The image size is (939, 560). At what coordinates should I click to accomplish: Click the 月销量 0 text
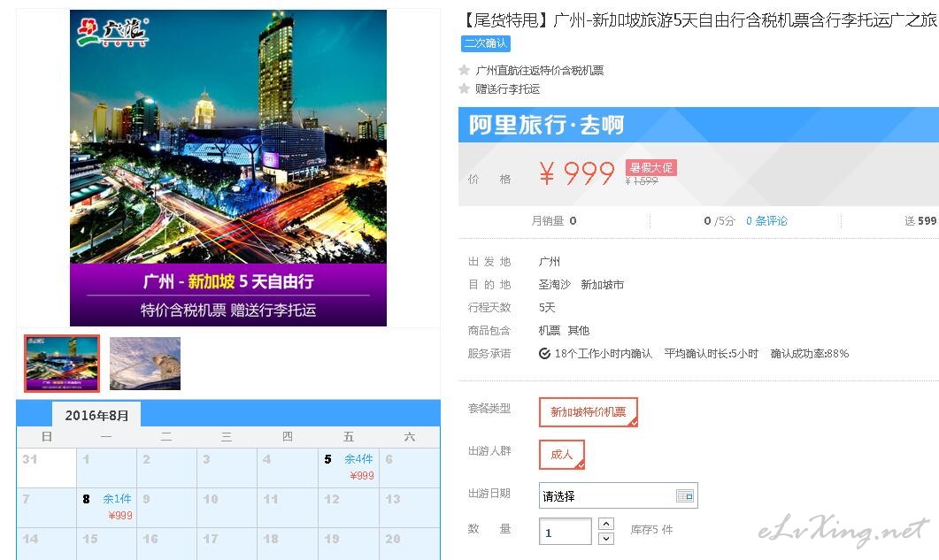coord(554,221)
